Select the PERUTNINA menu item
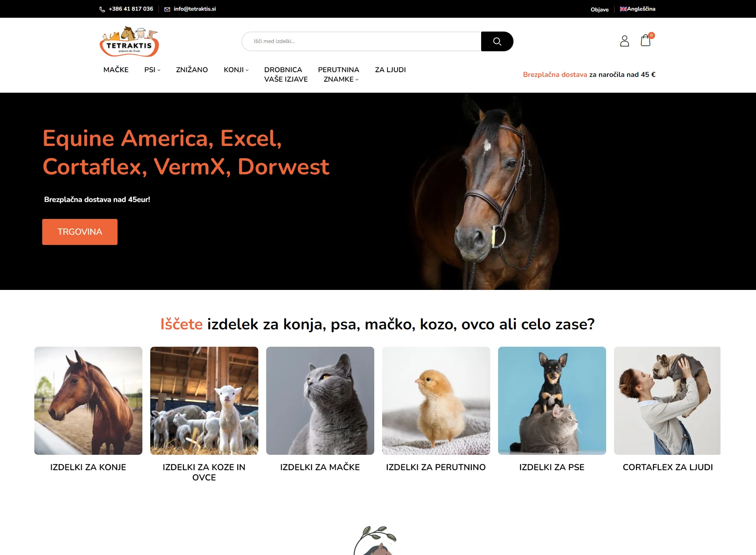Viewport: 756px width, 555px height. click(338, 70)
